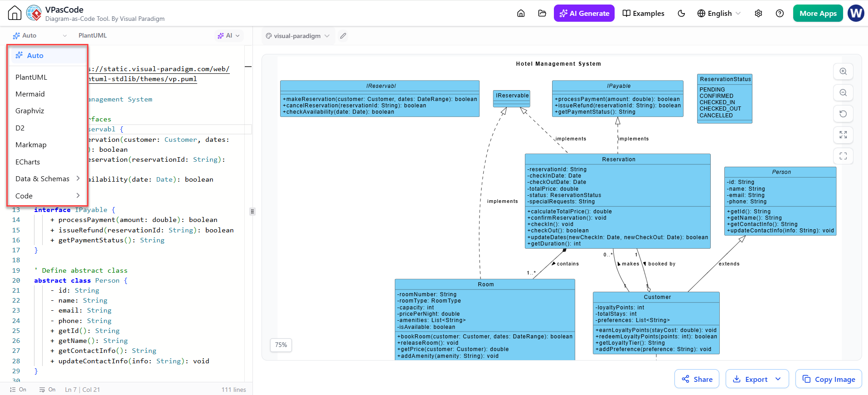Click the pencil rename icon
868x395 pixels.
(x=343, y=36)
